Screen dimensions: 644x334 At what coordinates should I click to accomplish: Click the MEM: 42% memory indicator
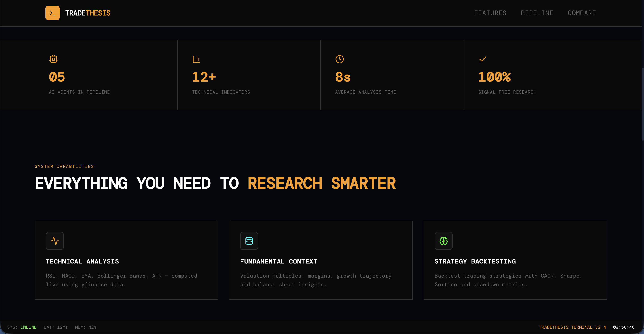click(x=86, y=327)
